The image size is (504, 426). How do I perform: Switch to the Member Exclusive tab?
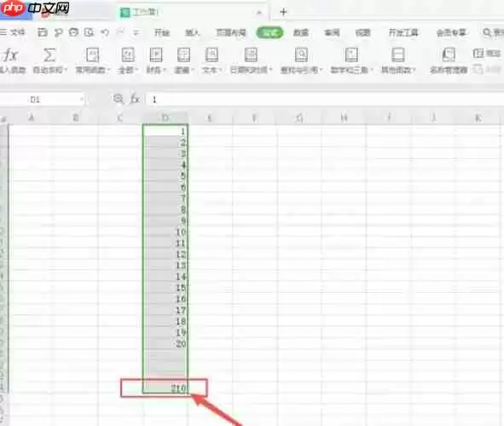click(451, 32)
